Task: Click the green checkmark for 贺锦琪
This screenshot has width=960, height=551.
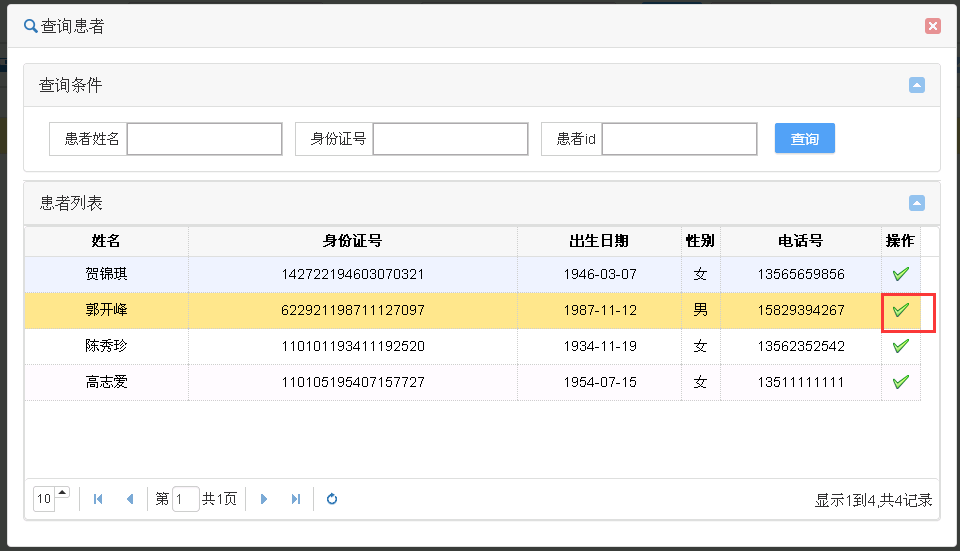Action: [x=900, y=274]
